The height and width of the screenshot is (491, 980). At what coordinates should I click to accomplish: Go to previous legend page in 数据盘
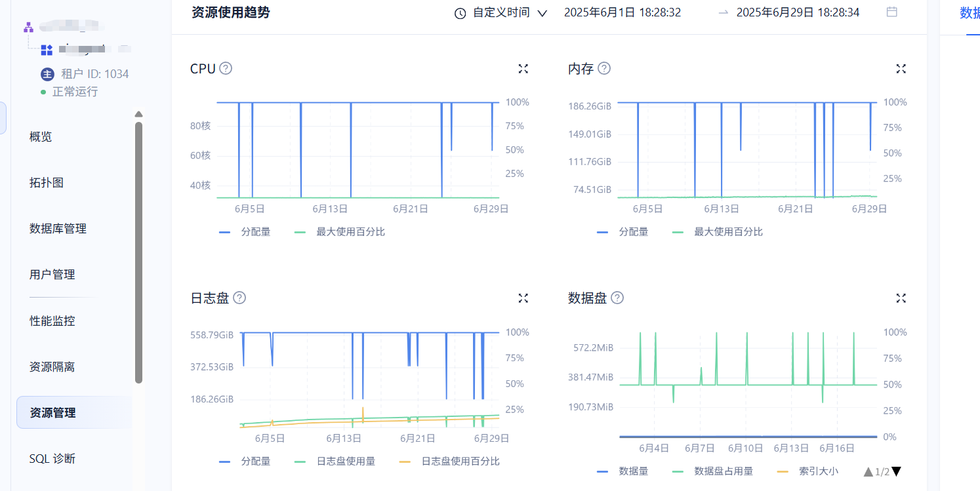pos(868,471)
